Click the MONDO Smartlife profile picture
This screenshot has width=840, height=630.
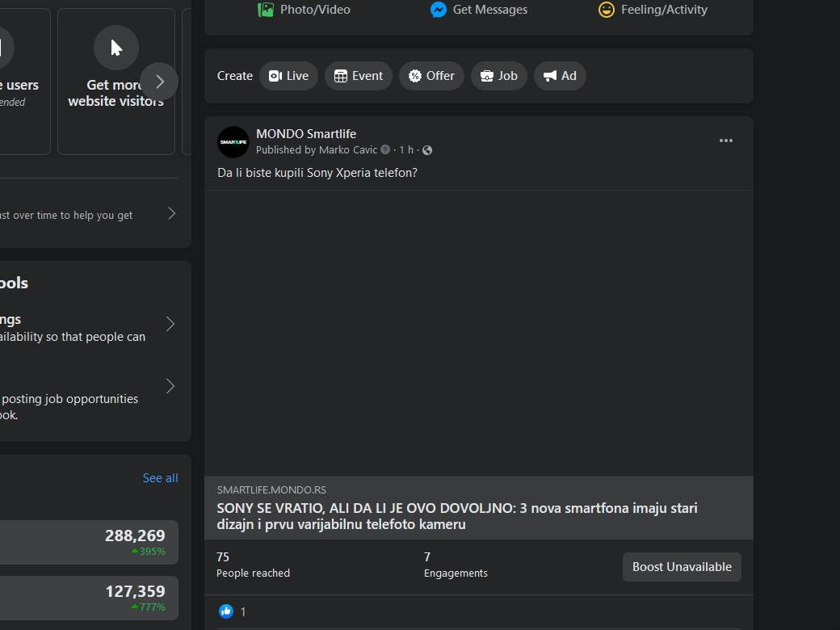(233, 141)
